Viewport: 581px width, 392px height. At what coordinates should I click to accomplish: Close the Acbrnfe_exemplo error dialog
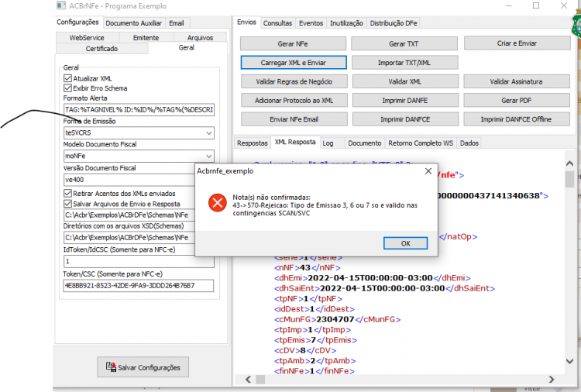428,171
